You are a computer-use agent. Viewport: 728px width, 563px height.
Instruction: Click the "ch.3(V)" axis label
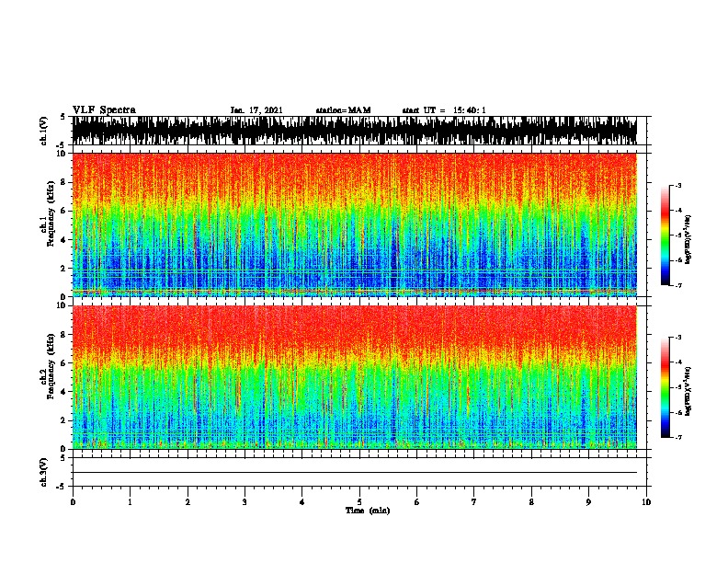pyautogui.click(x=44, y=472)
